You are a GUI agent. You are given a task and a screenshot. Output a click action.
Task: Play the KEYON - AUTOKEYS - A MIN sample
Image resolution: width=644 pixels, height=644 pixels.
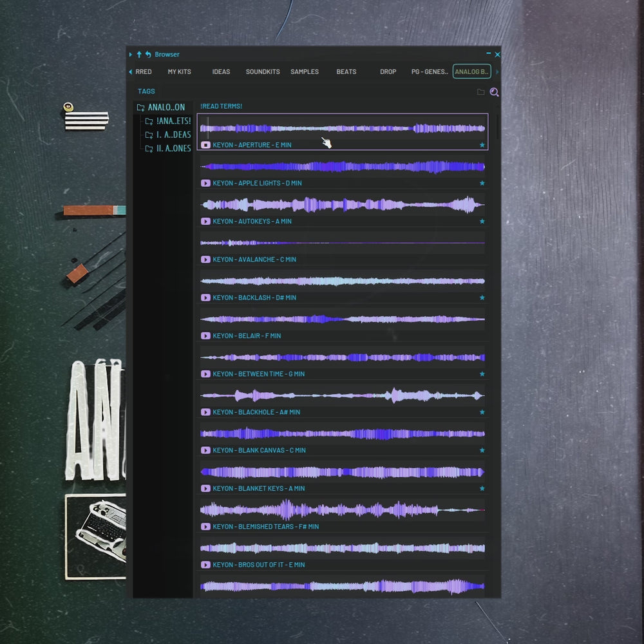pos(205,221)
